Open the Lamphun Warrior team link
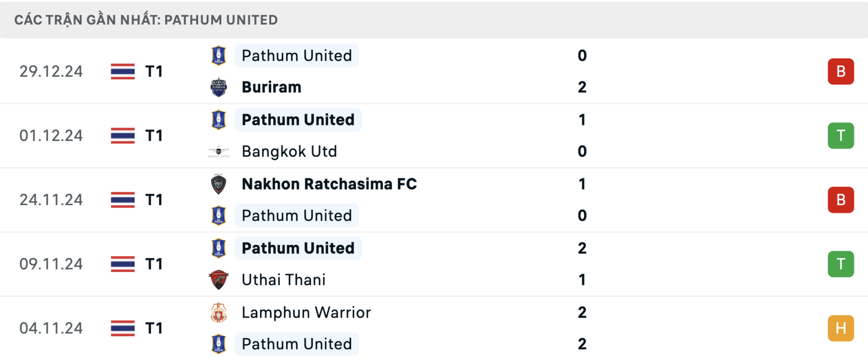The width and height of the screenshot is (868, 360). click(x=306, y=312)
